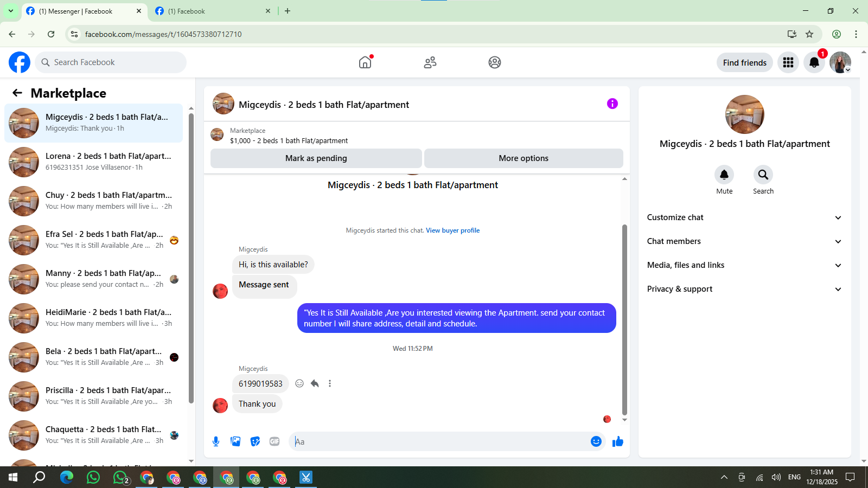The width and height of the screenshot is (868, 488).
Task: Bookmark this page star icon
Action: [x=809, y=34]
